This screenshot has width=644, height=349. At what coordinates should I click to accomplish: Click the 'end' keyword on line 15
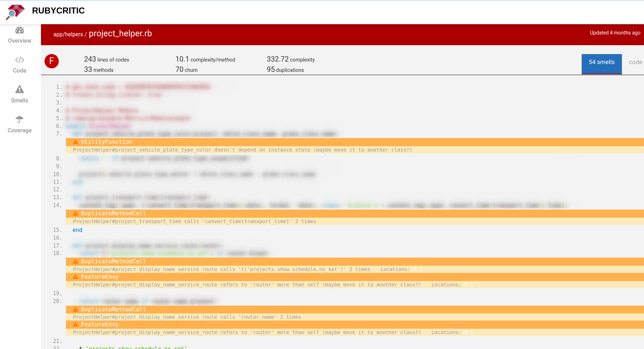[77, 230]
